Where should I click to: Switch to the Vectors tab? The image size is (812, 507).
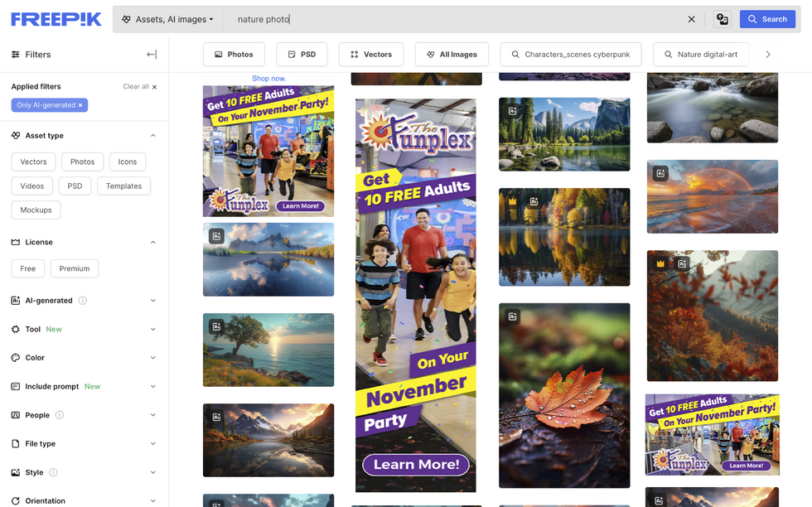click(x=371, y=55)
